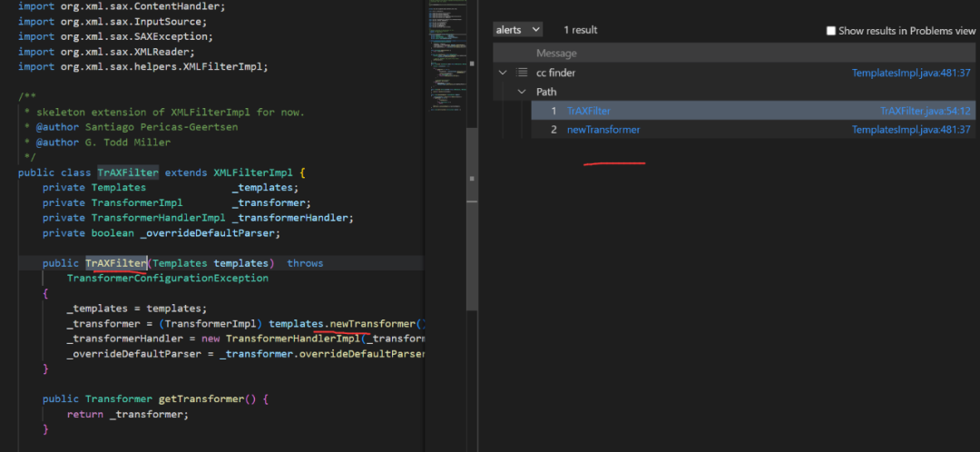The width and height of the screenshot is (980, 452).
Task: Select path step 1 TrAXFilter link
Action: click(588, 111)
